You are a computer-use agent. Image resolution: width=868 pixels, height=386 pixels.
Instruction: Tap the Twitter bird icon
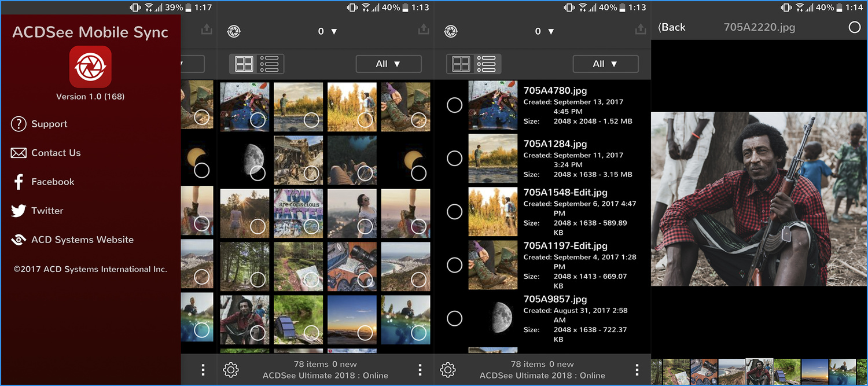tap(19, 211)
